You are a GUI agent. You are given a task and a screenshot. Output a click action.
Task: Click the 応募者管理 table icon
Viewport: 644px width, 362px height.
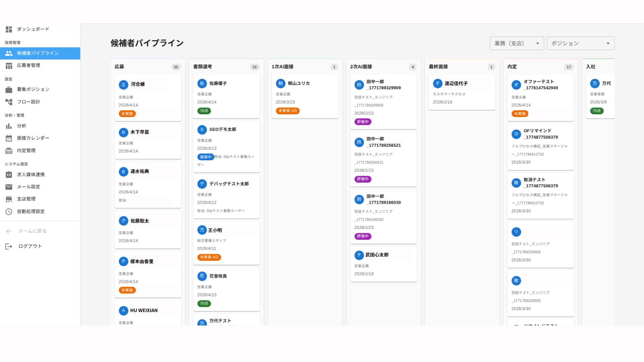pyautogui.click(x=9, y=66)
